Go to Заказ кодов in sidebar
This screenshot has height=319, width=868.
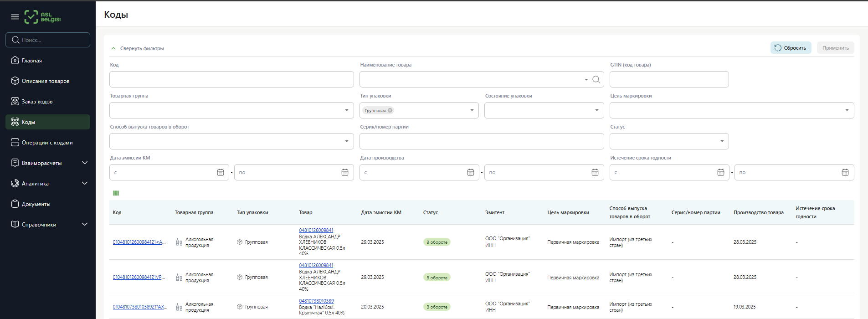click(37, 102)
